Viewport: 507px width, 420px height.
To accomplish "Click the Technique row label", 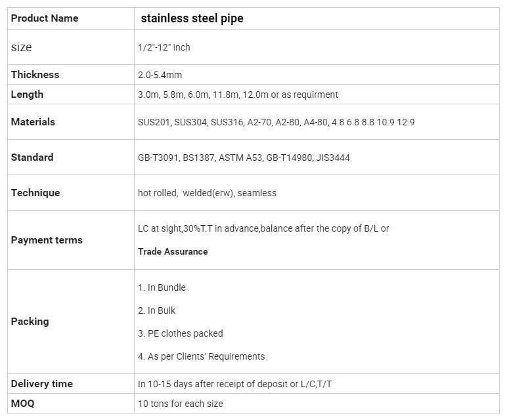I will (x=35, y=193).
